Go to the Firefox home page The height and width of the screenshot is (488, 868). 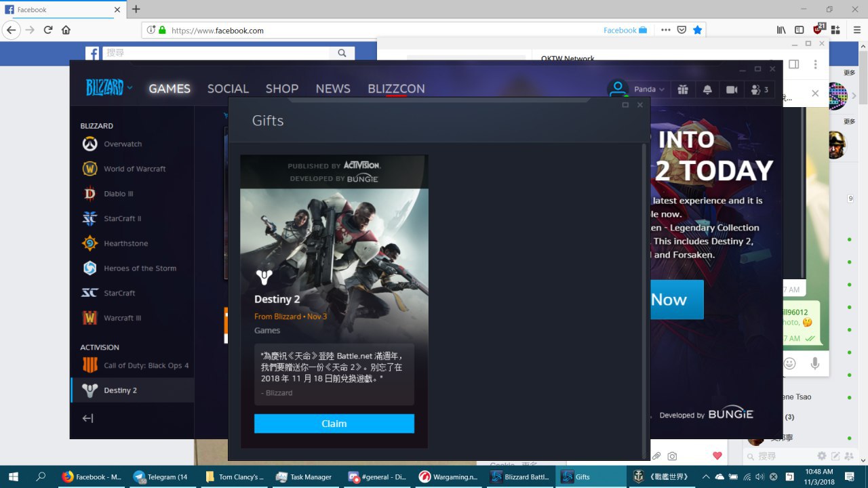pyautogui.click(x=66, y=30)
